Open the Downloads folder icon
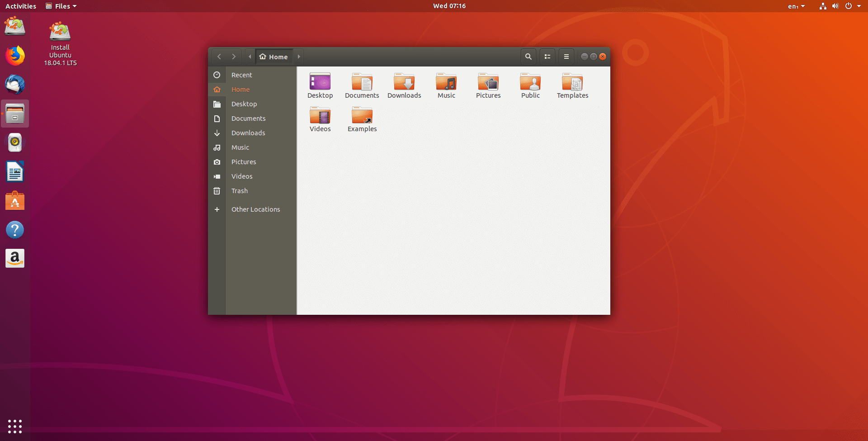This screenshot has width=868, height=441. click(404, 85)
